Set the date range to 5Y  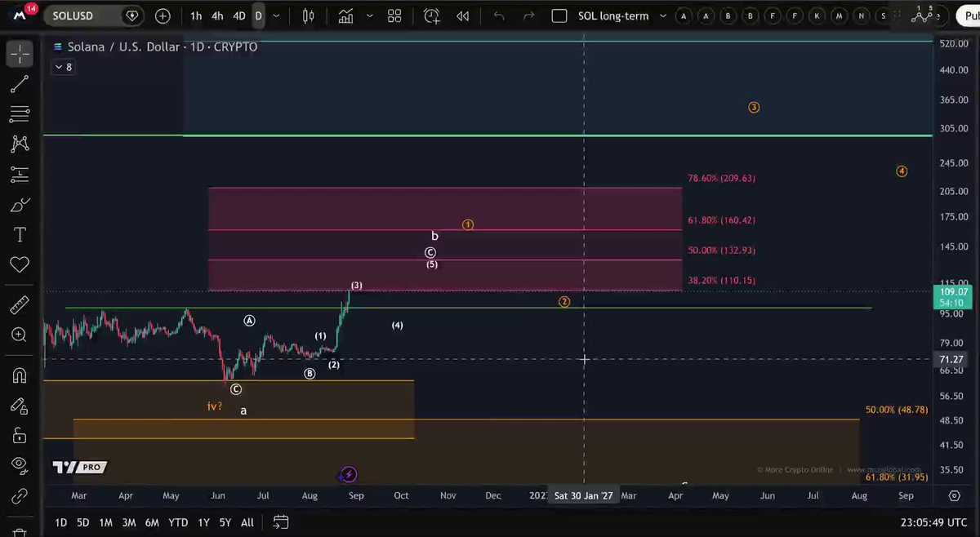coord(225,522)
